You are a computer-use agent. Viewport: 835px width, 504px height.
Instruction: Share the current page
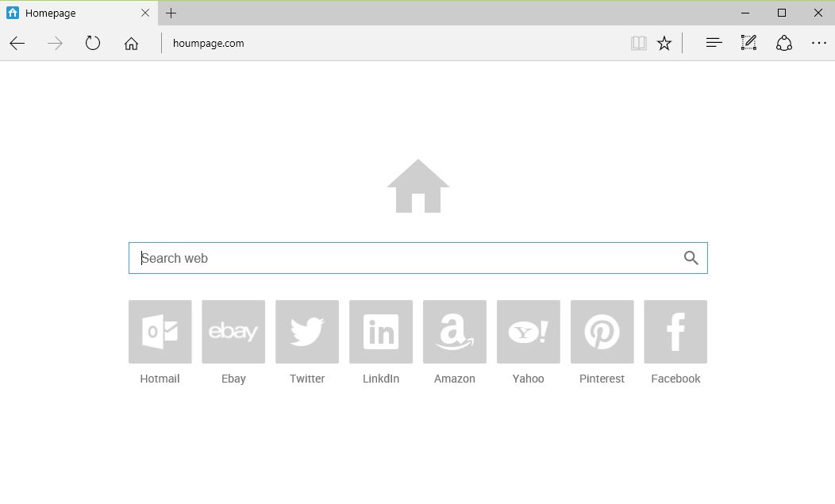783,43
